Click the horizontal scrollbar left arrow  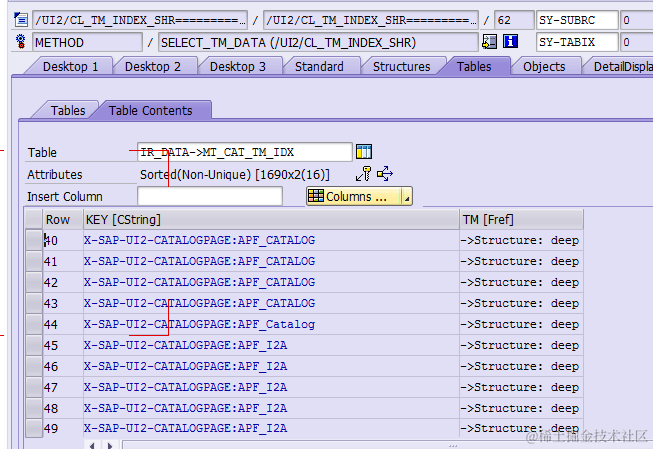coord(92,445)
